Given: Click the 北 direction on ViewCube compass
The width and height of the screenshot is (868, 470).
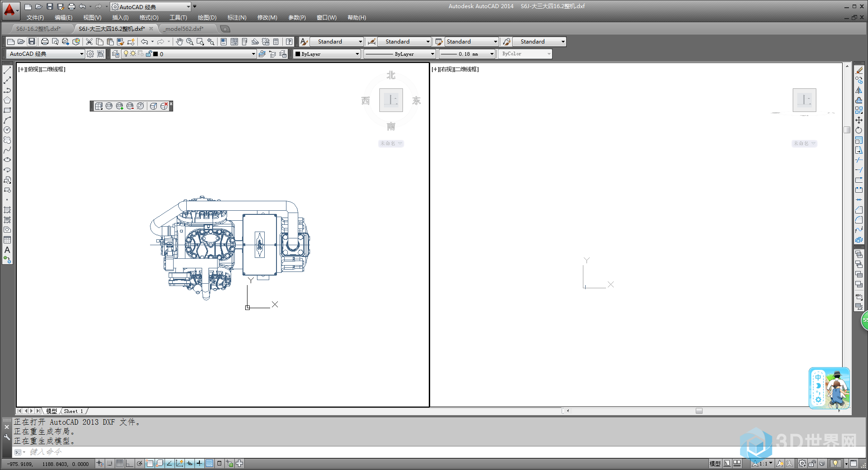Looking at the screenshot, I should pos(391,75).
